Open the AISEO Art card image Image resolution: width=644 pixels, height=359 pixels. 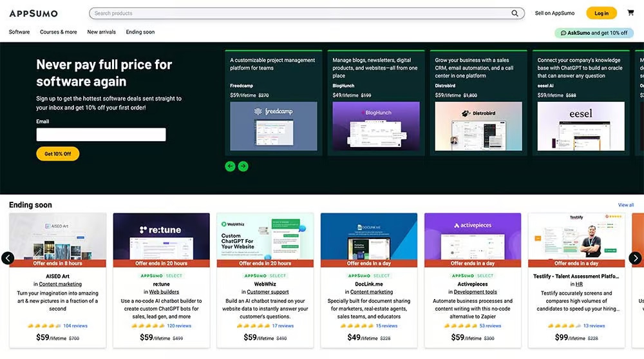coord(57,237)
